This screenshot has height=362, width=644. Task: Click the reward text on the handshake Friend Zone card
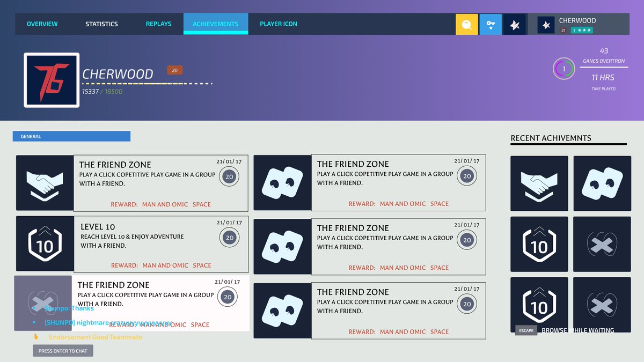161,204
